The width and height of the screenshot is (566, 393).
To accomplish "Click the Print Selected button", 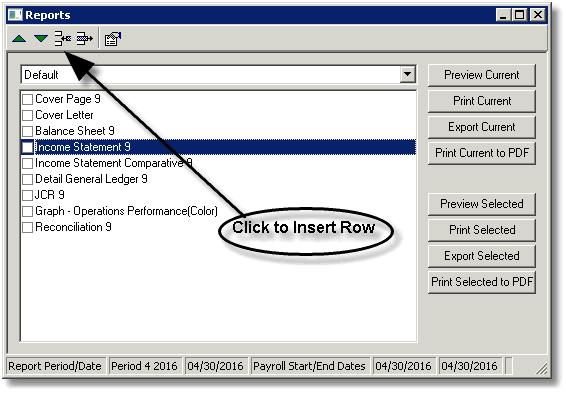I will [x=482, y=230].
